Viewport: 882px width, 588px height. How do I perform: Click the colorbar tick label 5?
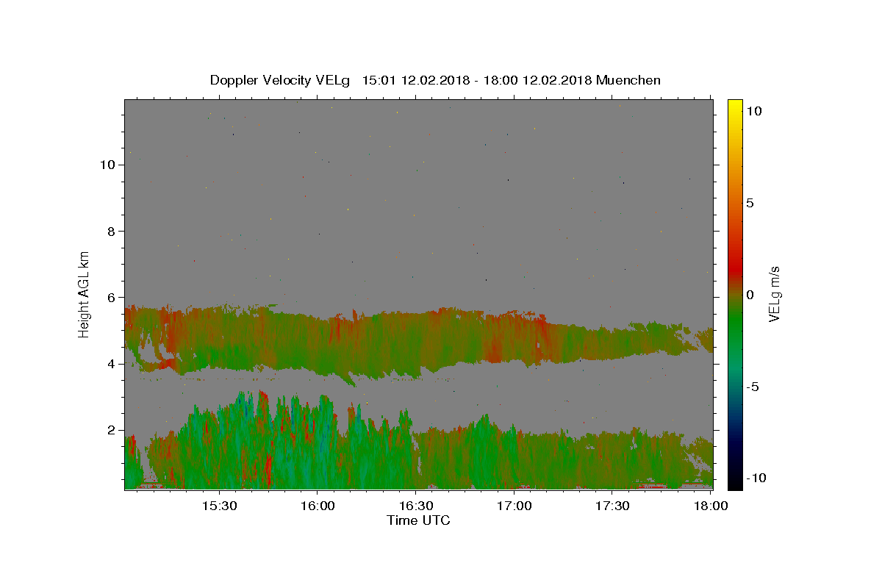coord(750,203)
